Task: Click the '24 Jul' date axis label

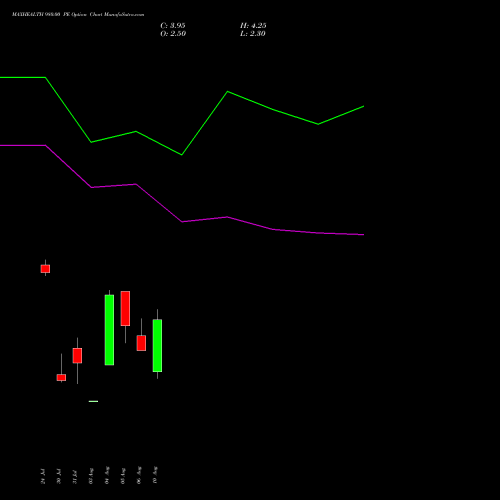Action: [x=43, y=476]
